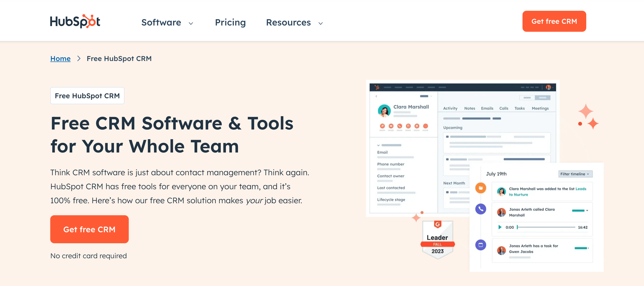The width and height of the screenshot is (644, 286).
Task: Click the Upcoming section heading
Action: click(x=453, y=127)
